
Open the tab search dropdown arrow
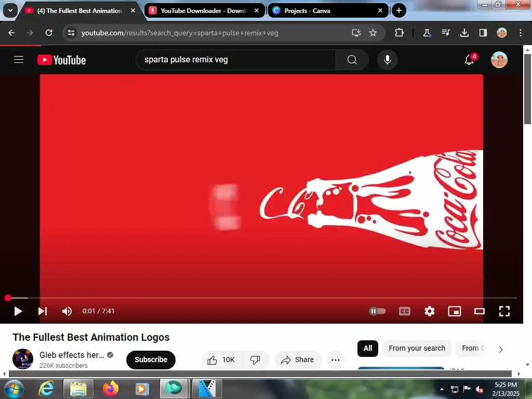point(10,10)
